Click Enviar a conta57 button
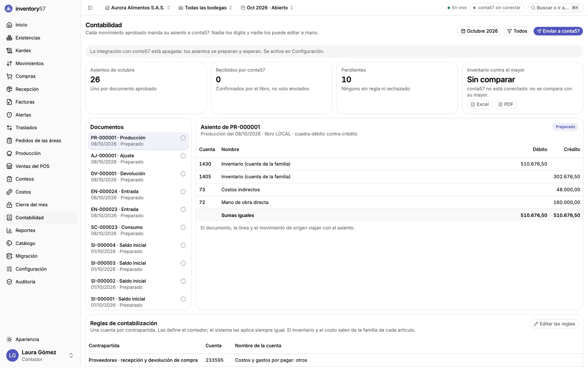 pos(558,31)
